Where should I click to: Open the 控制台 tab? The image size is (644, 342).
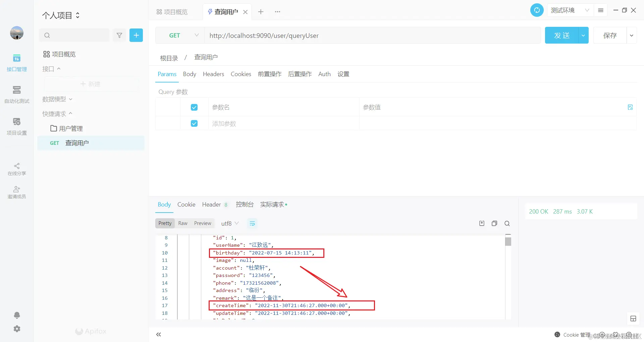[x=245, y=205]
